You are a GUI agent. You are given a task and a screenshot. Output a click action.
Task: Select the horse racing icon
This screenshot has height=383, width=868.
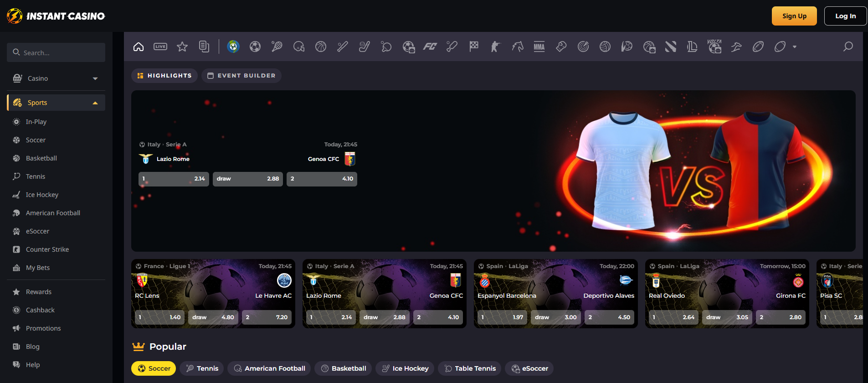tap(518, 47)
